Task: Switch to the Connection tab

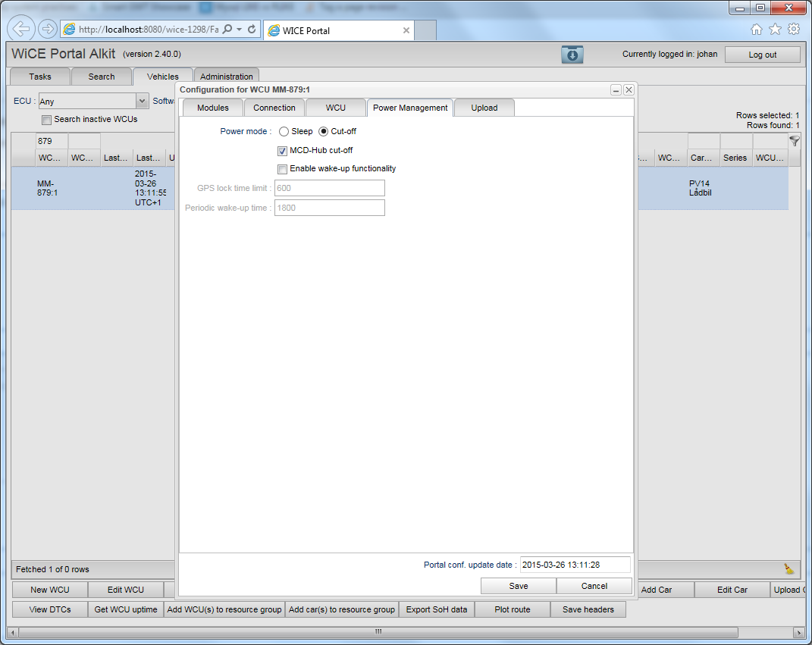Action: point(274,108)
